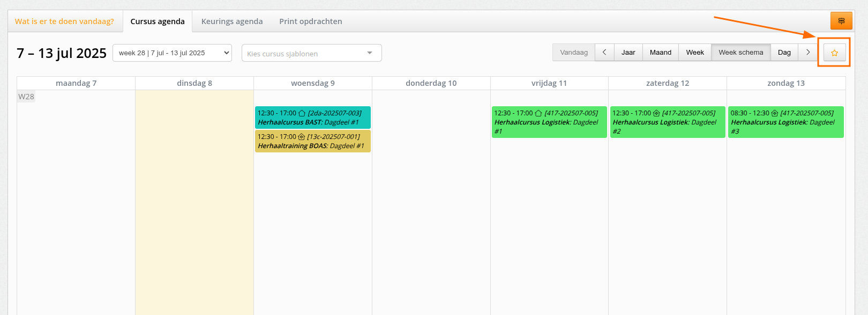Select the Cursus agenda tab
Image resolution: width=868 pixels, height=315 pixels.
tap(158, 21)
